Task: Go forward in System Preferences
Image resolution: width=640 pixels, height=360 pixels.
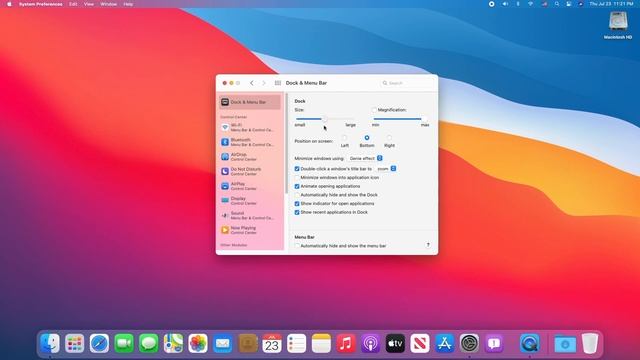Action: 264,83
